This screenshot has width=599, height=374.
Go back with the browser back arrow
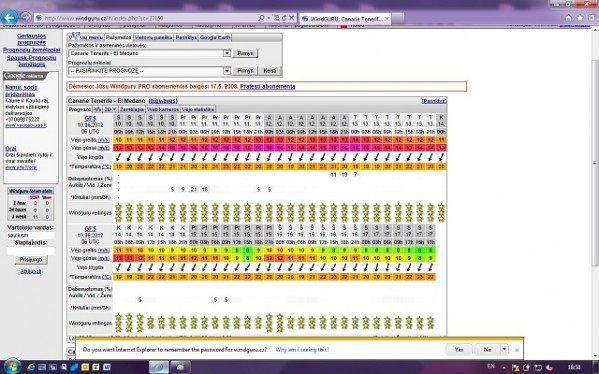pyautogui.click(x=9, y=17)
